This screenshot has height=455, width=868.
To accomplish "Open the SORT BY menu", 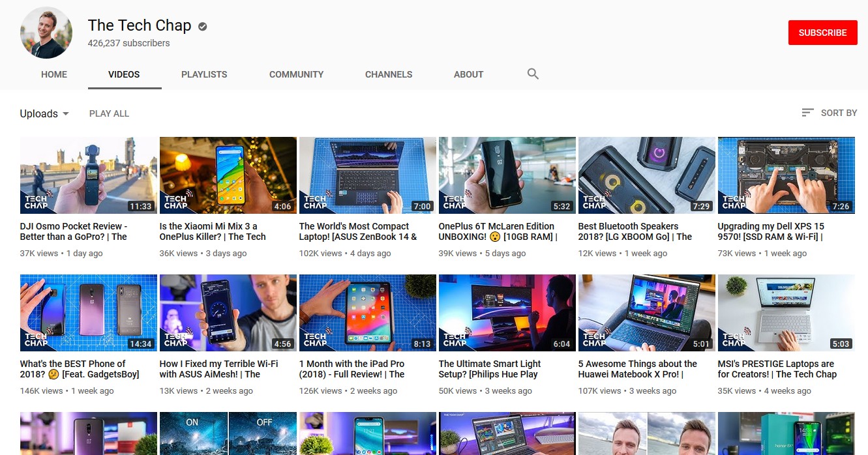I will pyautogui.click(x=830, y=113).
